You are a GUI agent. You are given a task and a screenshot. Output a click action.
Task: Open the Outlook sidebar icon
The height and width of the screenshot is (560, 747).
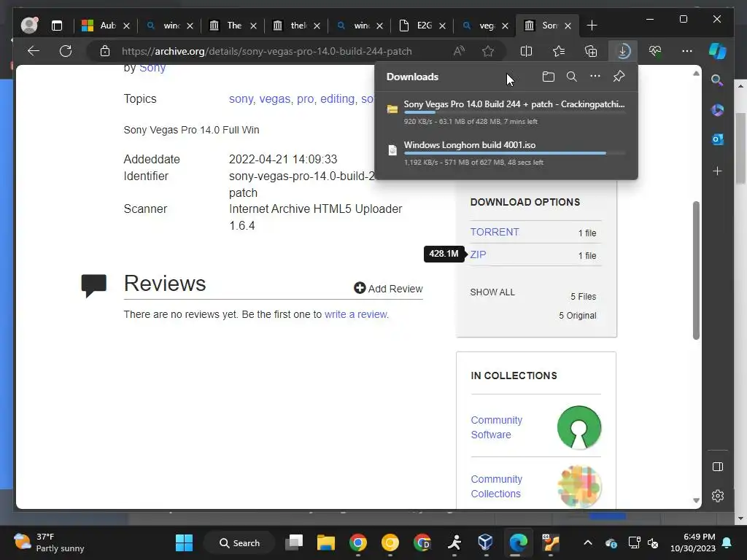pyautogui.click(x=718, y=139)
